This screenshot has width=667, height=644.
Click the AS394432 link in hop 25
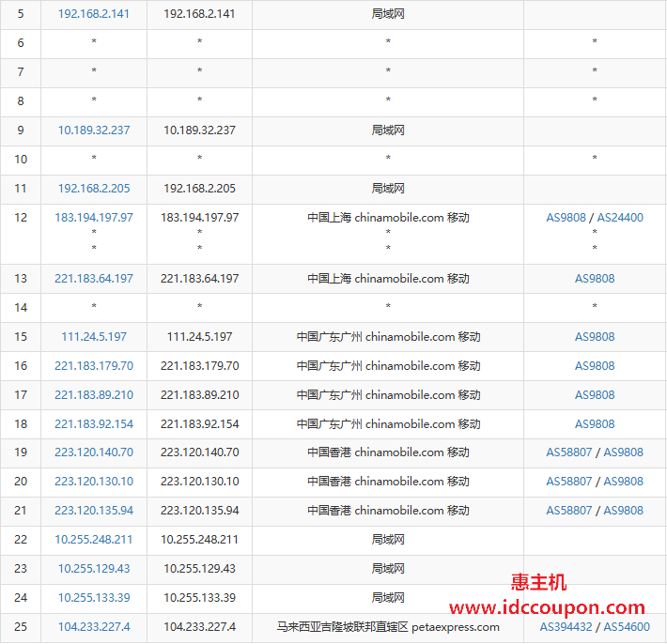(x=566, y=627)
